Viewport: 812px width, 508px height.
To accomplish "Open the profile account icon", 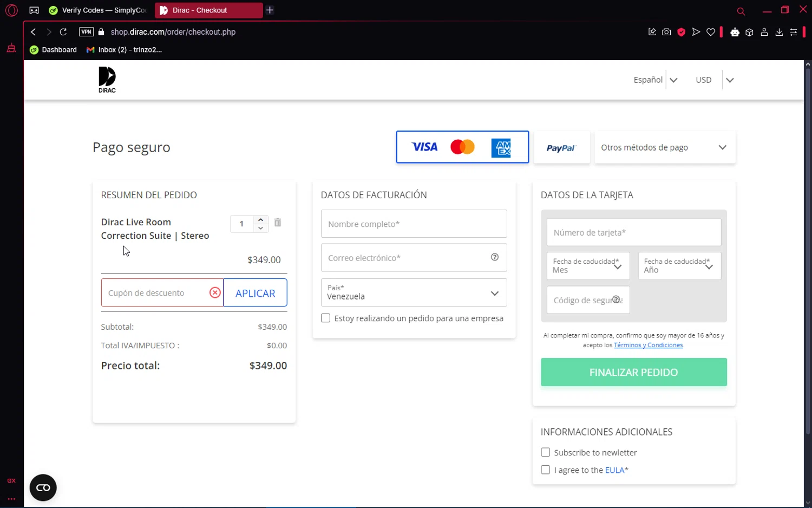I will click(764, 32).
